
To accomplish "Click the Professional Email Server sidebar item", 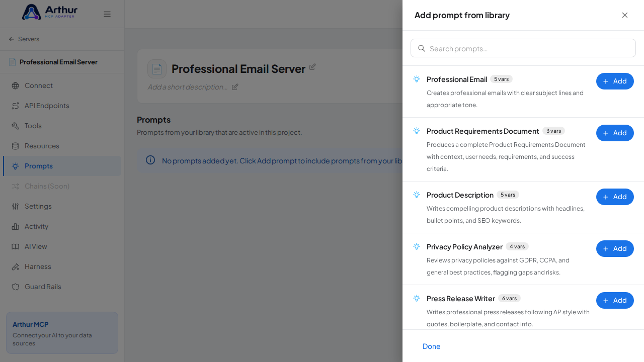I will click(53, 62).
